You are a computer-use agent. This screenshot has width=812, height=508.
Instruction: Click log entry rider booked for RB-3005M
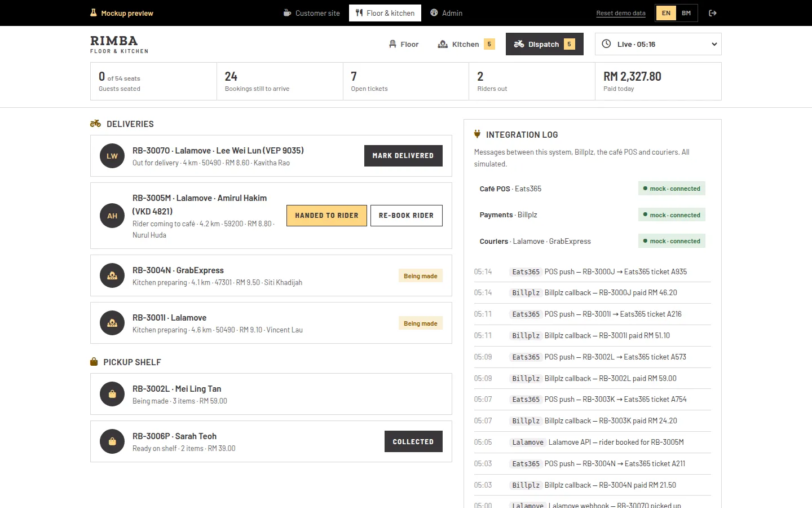pos(592,442)
